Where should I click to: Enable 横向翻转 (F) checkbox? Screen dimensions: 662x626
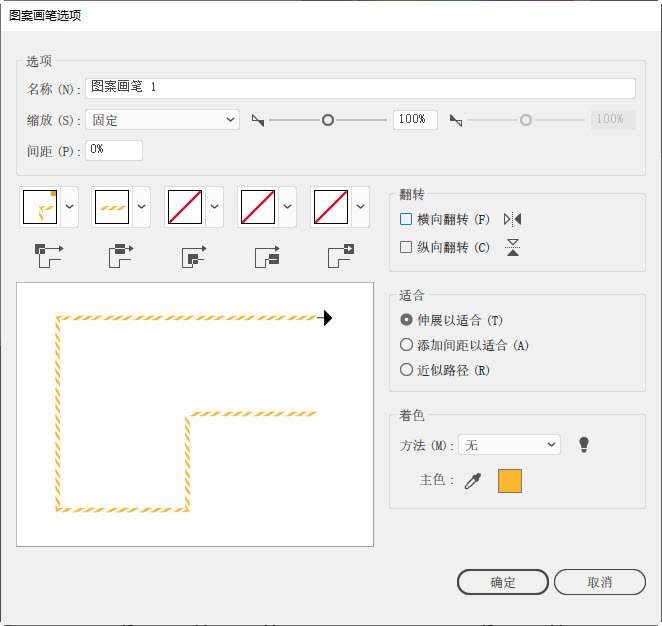tap(406, 219)
